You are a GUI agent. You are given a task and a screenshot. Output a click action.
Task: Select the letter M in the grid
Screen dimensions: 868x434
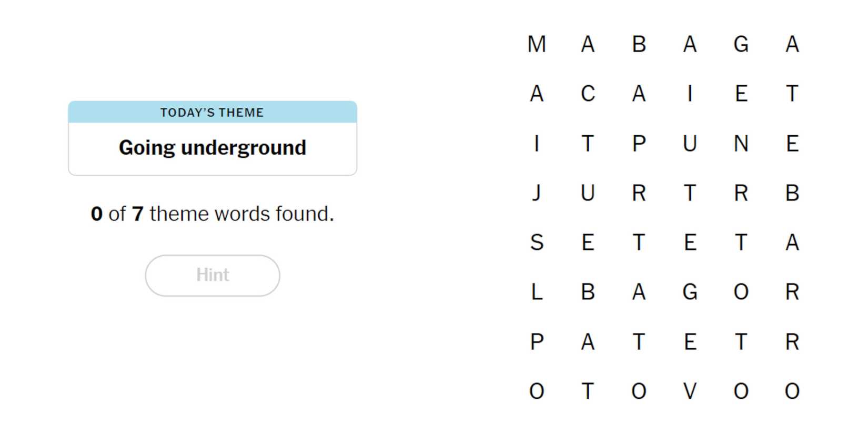pos(537,44)
